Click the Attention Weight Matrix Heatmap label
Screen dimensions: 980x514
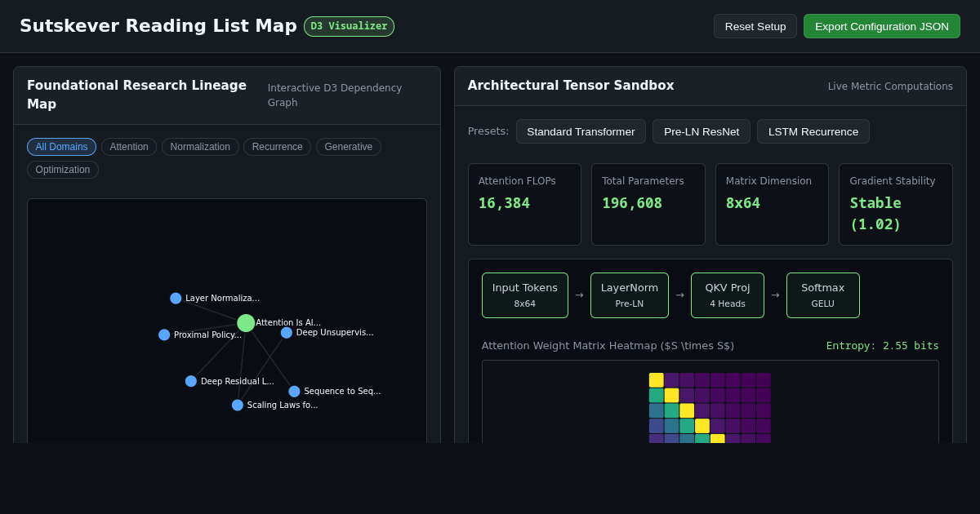pos(608,346)
